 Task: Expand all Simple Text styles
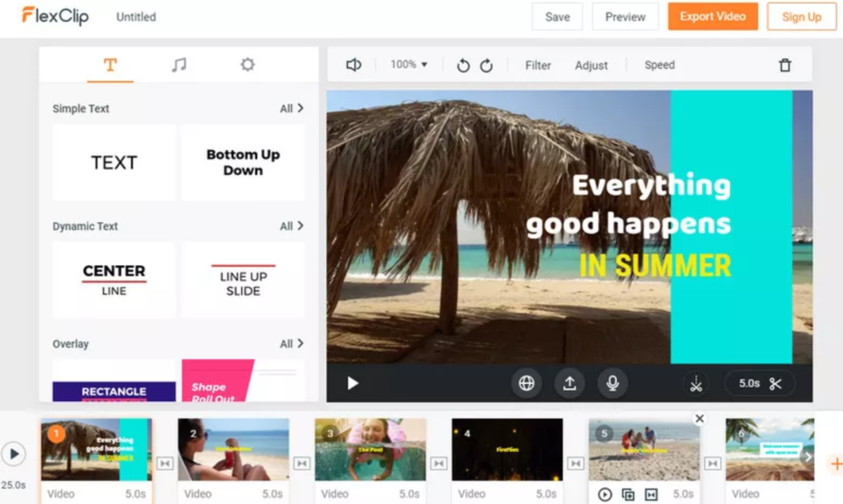click(291, 109)
